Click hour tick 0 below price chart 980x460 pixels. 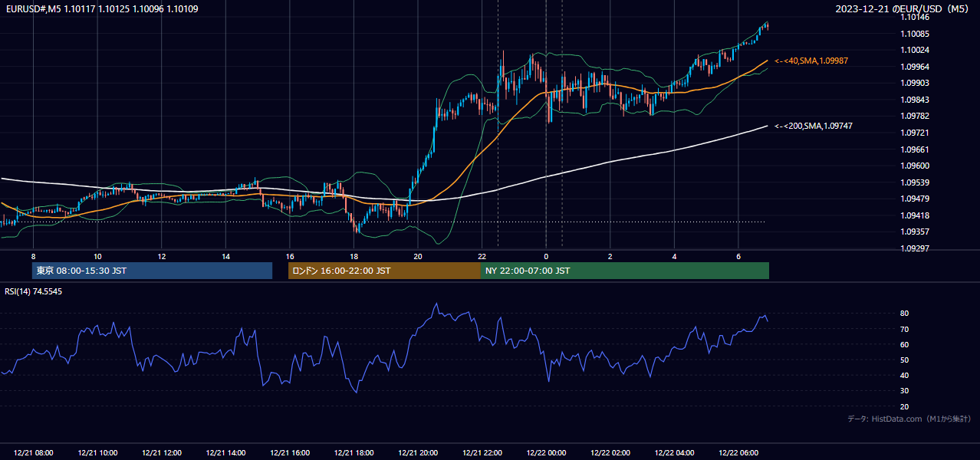546,256
